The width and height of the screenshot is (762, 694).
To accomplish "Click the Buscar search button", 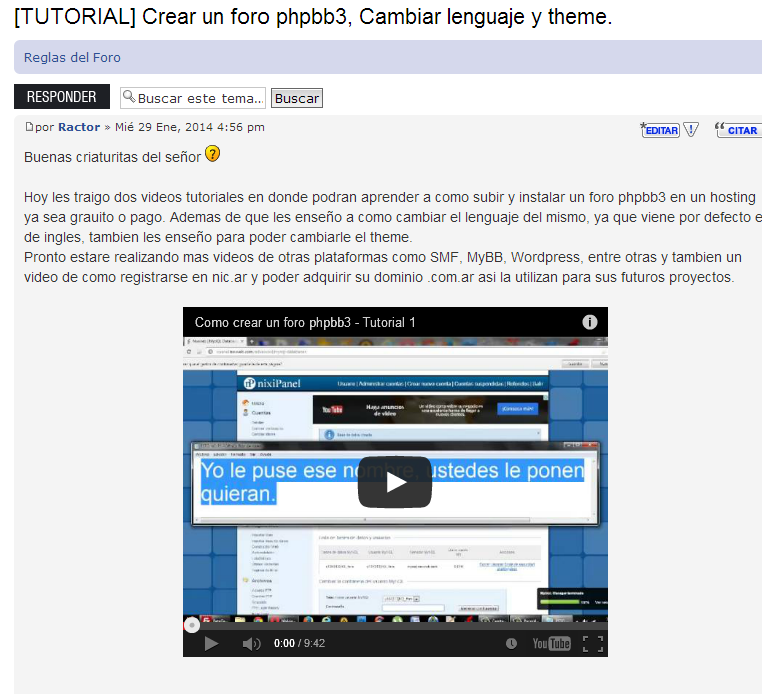I will tap(297, 98).
